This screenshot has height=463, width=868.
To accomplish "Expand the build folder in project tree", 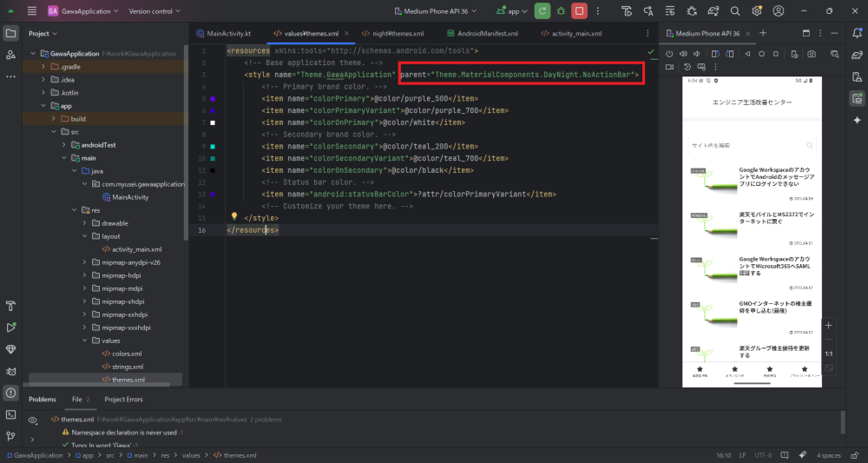I will pyautogui.click(x=53, y=118).
